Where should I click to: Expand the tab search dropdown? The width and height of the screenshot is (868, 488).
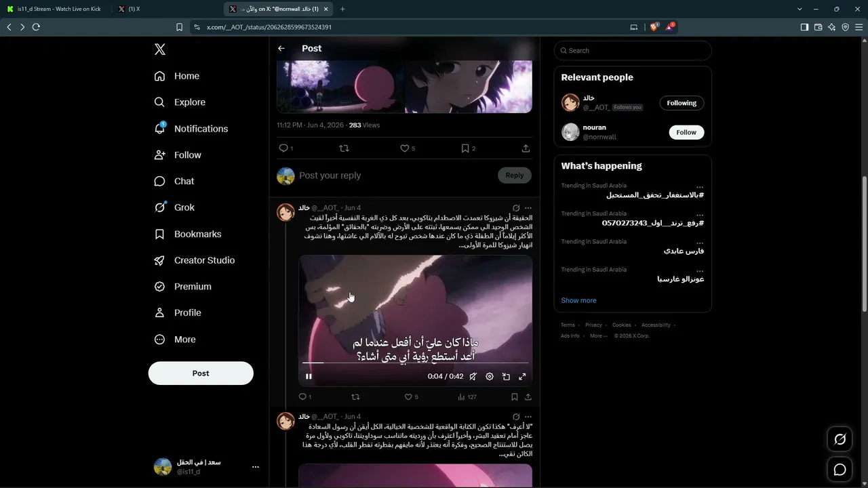[x=800, y=9]
